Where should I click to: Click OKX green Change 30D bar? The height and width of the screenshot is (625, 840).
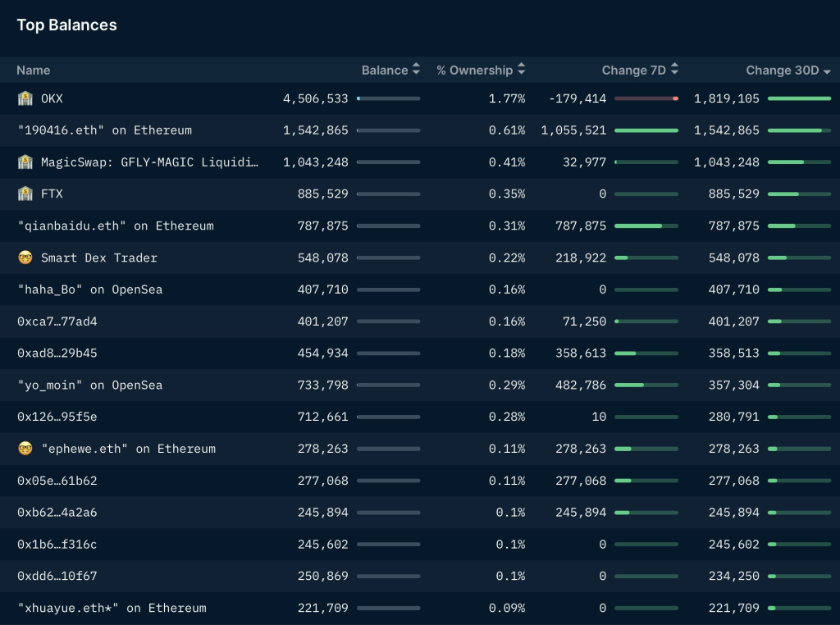click(799, 98)
